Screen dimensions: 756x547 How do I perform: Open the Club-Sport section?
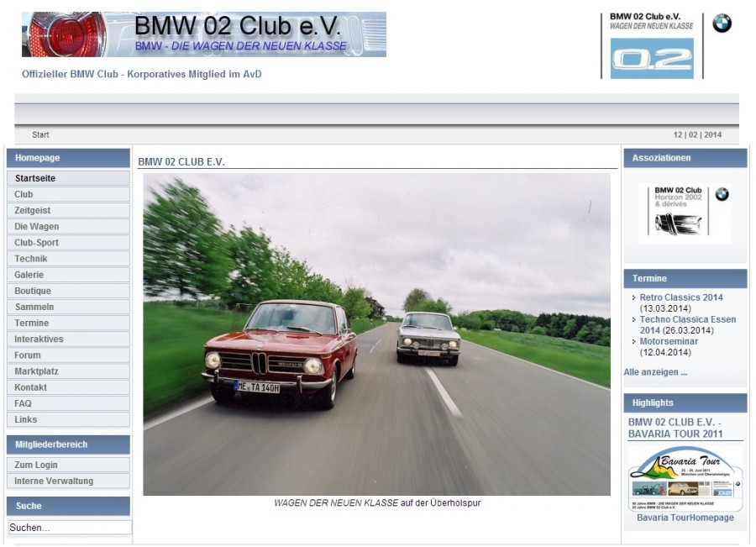[69, 243]
